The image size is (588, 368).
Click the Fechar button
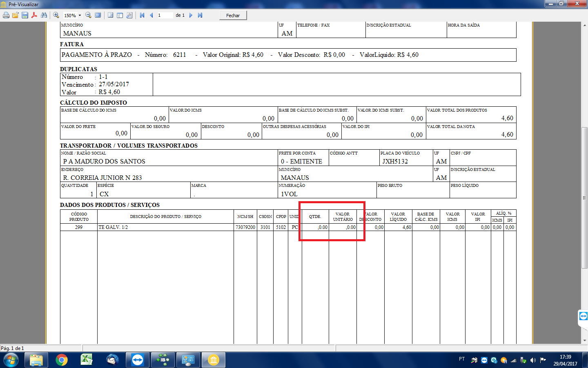(233, 16)
